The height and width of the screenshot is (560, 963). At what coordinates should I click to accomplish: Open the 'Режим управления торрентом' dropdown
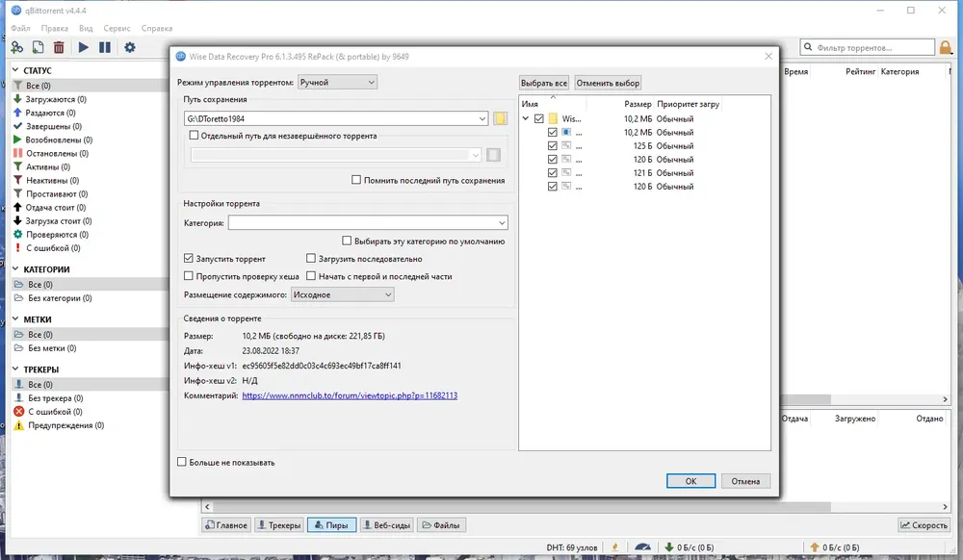337,83
